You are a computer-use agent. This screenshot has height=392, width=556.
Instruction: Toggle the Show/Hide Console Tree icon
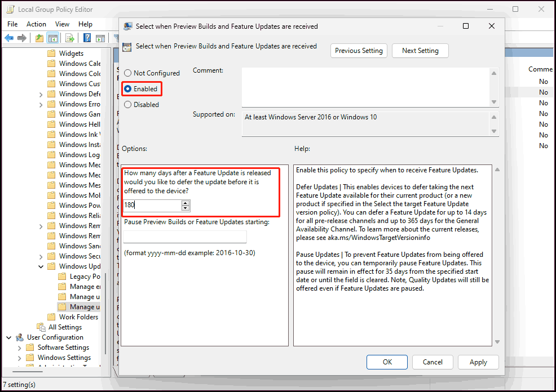tap(53, 38)
